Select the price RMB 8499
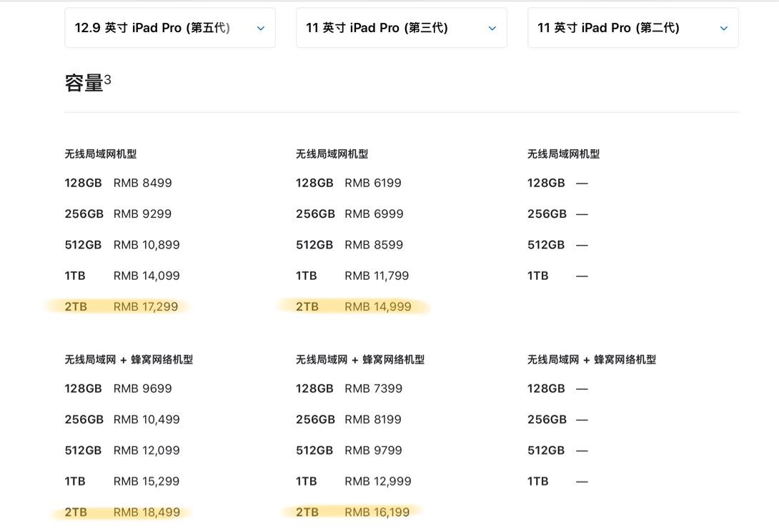This screenshot has height=532, width=779. (143, 183)
